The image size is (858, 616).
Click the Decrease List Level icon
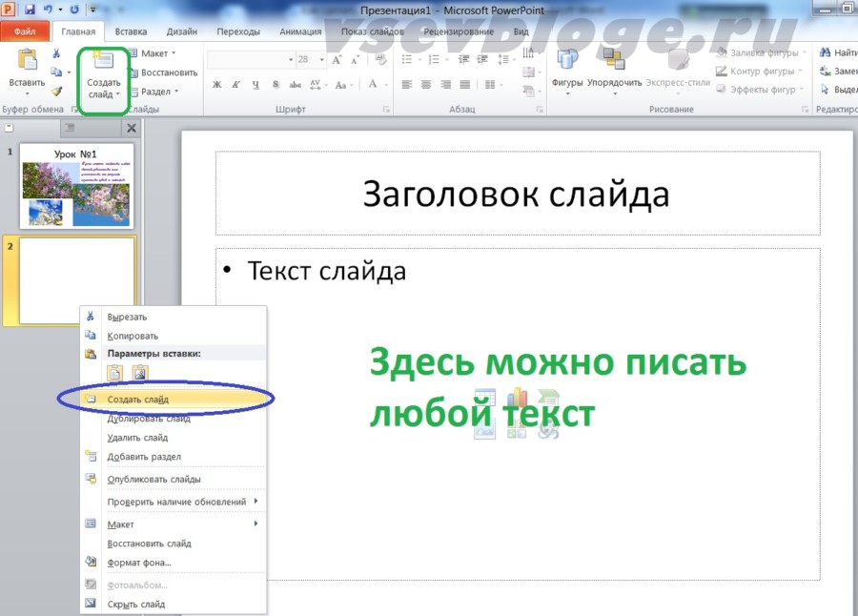click(463, 58)
